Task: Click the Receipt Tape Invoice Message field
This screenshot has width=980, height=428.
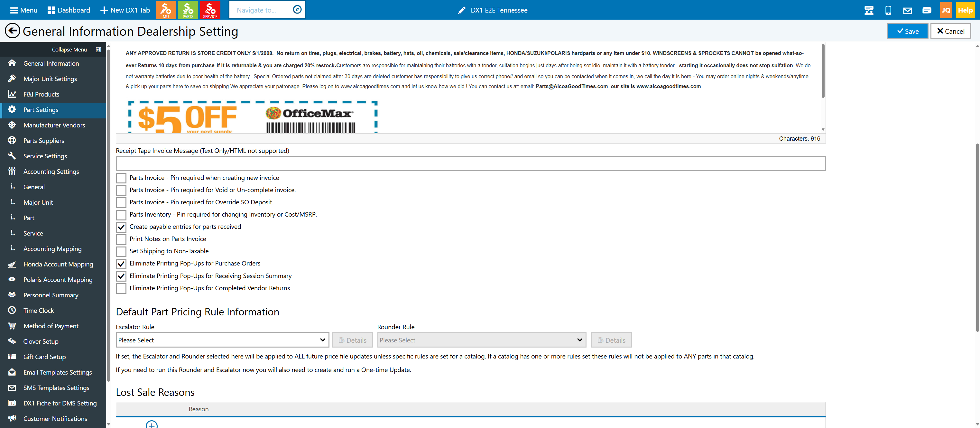Action: (471, 163)
